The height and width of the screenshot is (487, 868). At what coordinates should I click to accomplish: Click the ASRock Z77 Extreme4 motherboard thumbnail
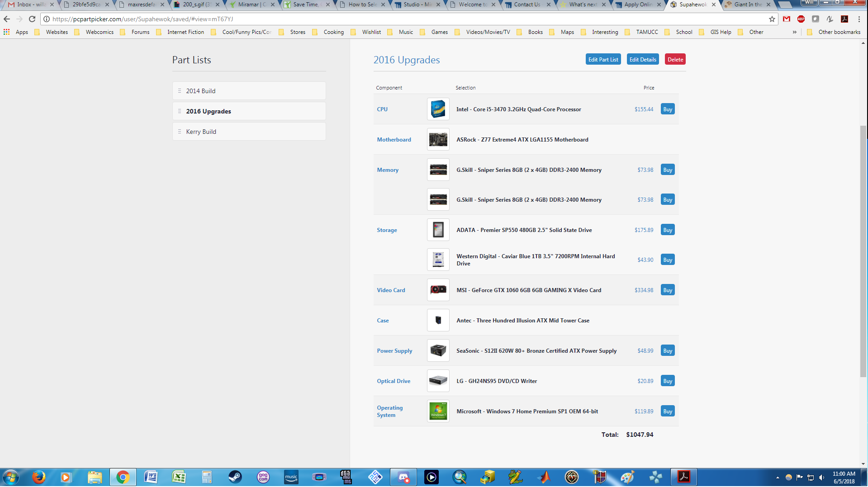pos(438,140)
